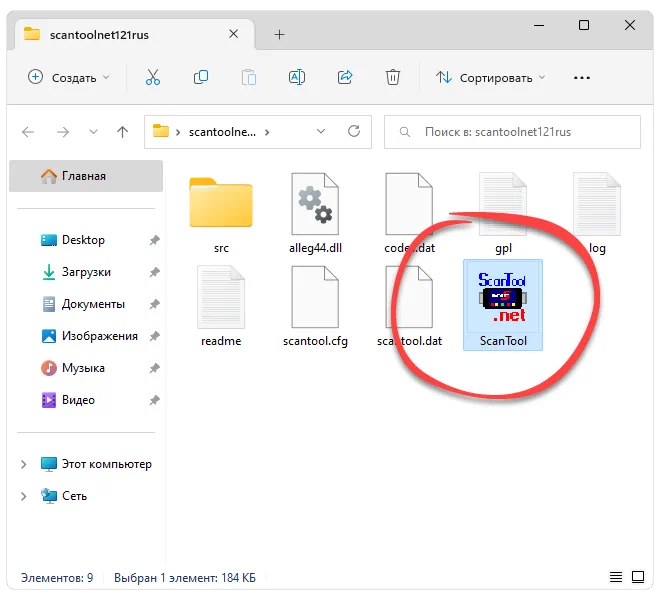Unpin Документы using its pin icon
The height and width of the screenshot is (598, 660).
pyautogui.click(x=154, y=304)
